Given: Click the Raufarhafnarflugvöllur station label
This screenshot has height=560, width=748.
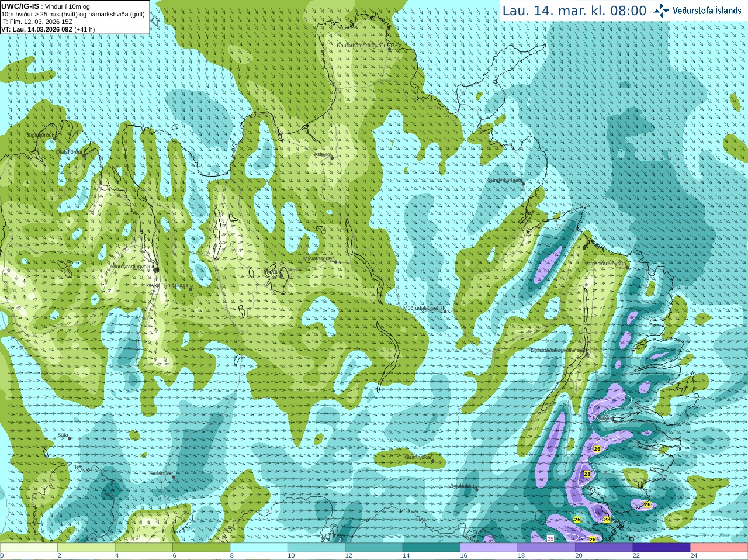Looking at the screenshot, I should 362,45.
